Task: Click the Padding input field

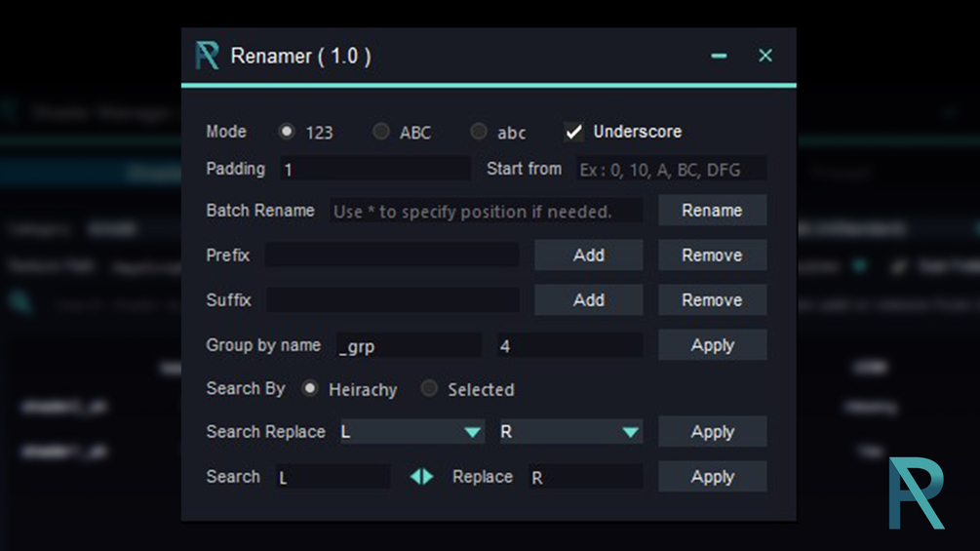Action: click(x=374, y=170)
